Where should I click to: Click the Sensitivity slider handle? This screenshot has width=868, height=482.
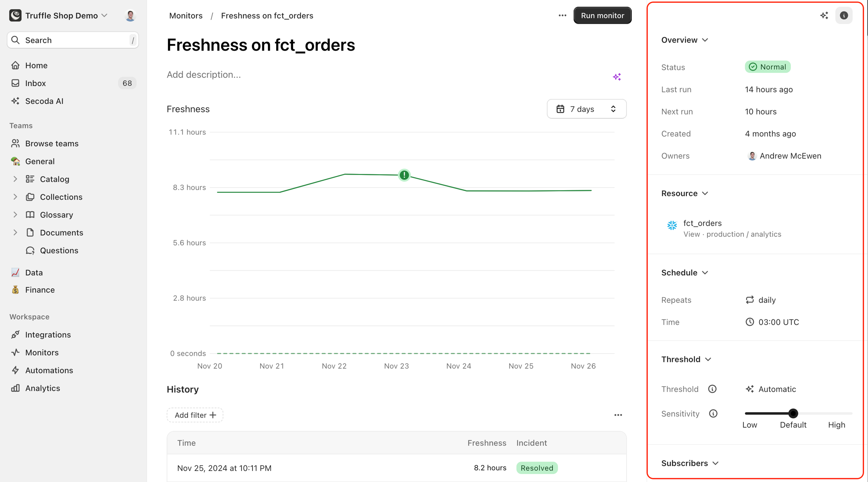[x=793, y=413]
